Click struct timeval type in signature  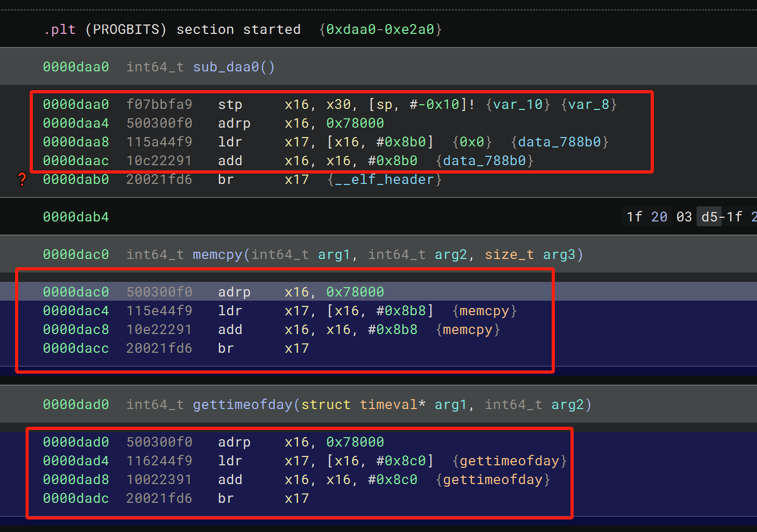click(359, 404)
